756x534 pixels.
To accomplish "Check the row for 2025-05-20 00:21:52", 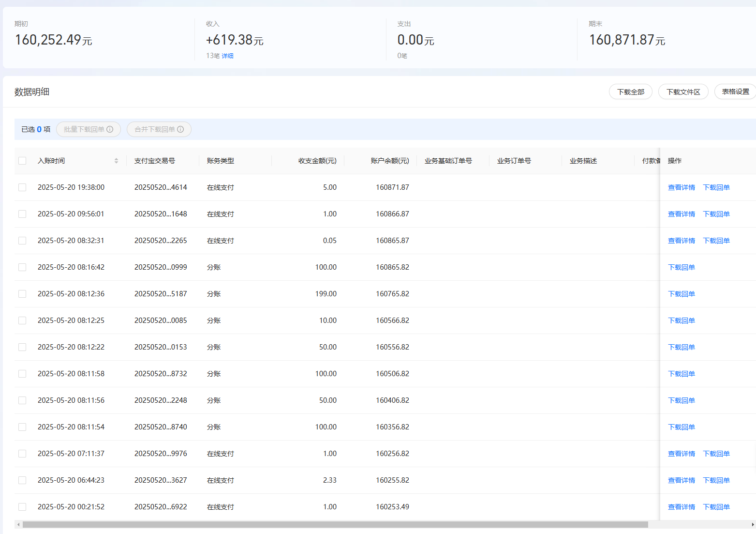I will pos(22,507).
